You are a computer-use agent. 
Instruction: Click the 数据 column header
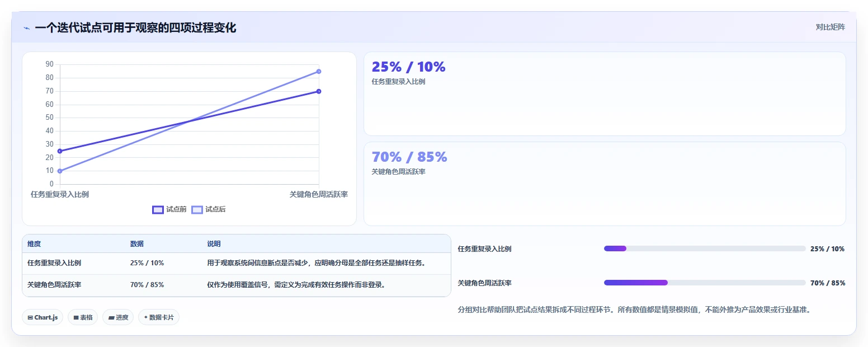pos(137,244)
